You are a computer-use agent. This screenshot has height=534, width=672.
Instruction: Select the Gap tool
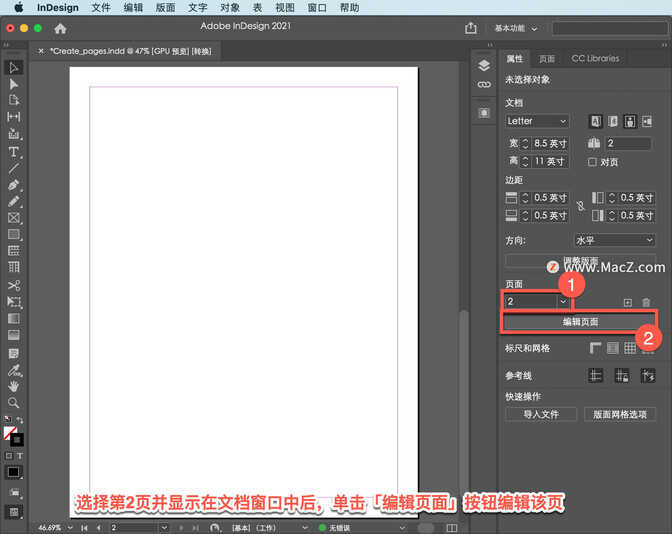pos(14,117)
